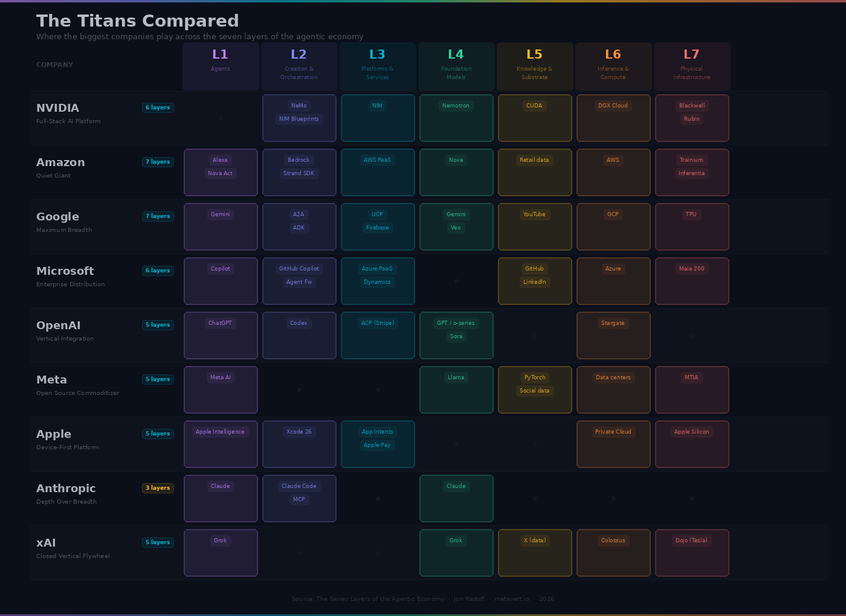
Task: Select the L2 Creation & Orchestration header
Action: click(x=299, y=66)
